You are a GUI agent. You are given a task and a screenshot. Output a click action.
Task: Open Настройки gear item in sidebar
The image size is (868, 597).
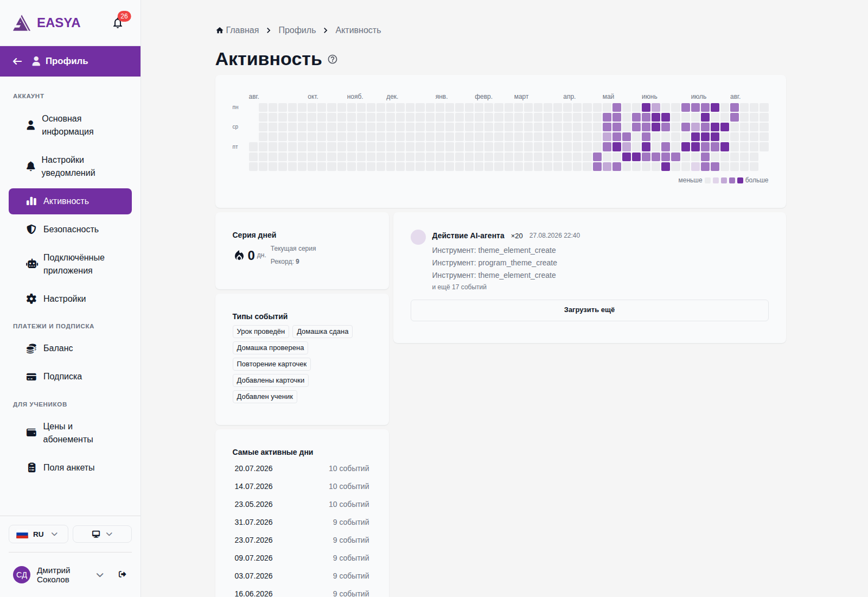point(70,299)
